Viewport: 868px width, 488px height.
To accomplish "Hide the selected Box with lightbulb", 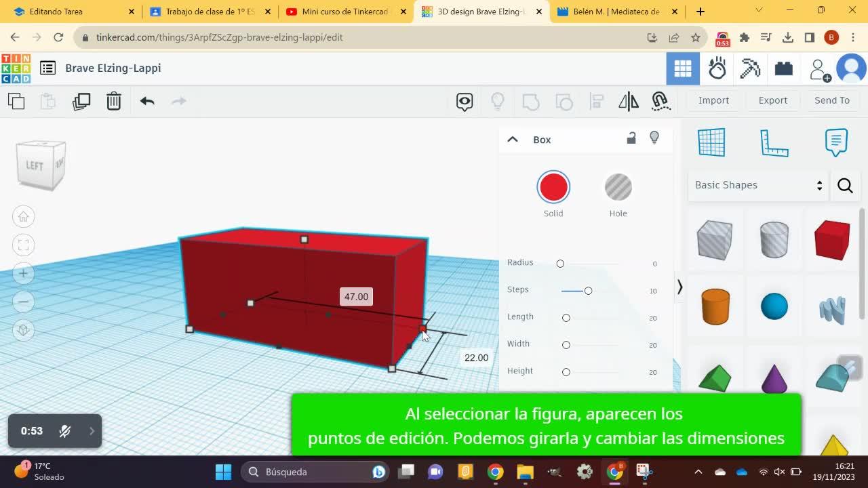I will click(654, 138).
